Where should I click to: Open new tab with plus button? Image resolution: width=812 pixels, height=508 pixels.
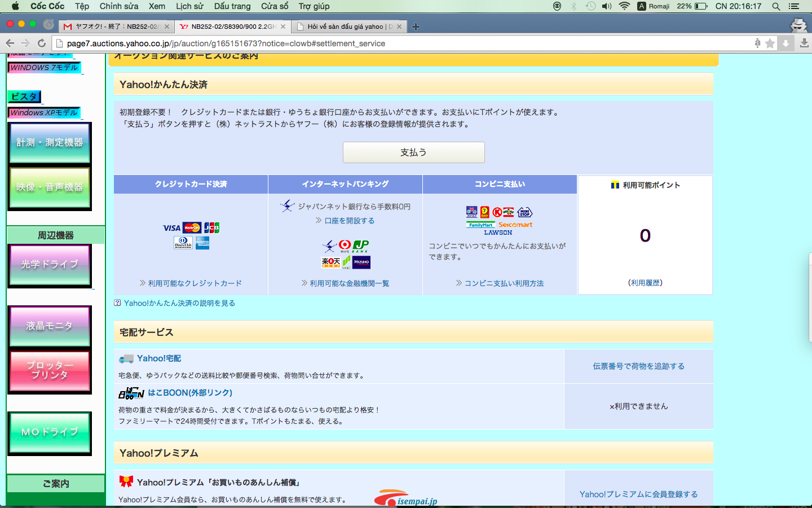(416, 27)
